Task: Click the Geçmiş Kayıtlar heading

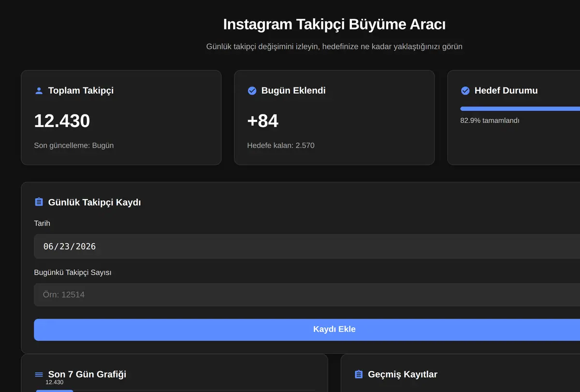Action: pos(403,374)
